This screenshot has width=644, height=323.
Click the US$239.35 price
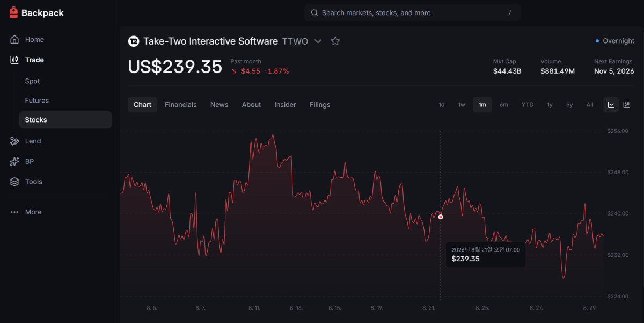[175, 67]
